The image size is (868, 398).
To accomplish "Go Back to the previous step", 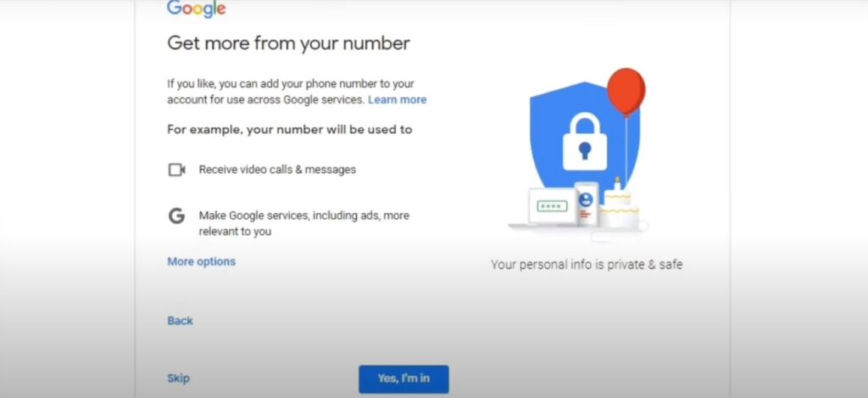I will (180, 321).
